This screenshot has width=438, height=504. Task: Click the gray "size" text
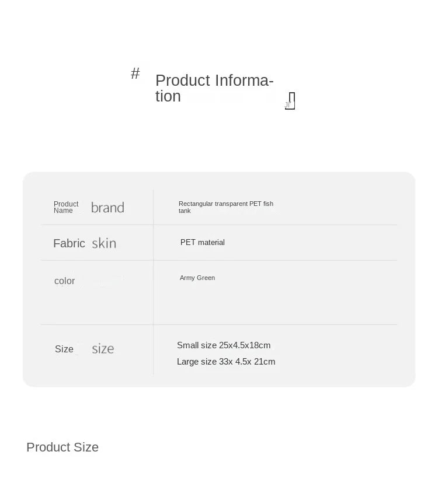point(103,349)
